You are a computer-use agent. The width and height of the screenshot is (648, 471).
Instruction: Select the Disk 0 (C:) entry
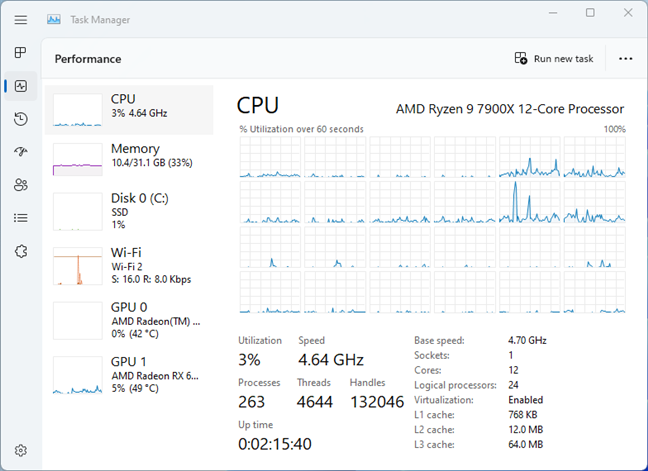click(x=129, y=212)
